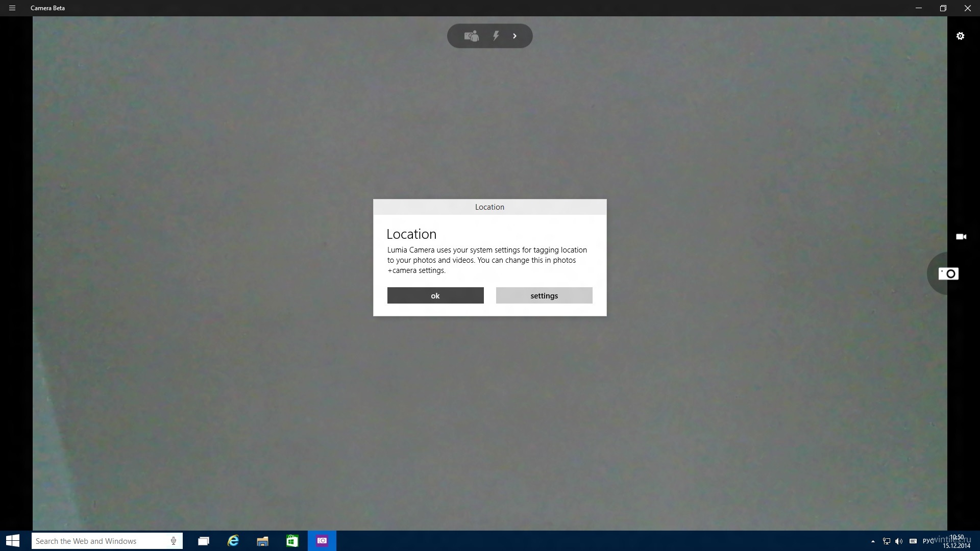
Task: Change the РУС input language
Action: pyautogui.click(x=928, y=541)
